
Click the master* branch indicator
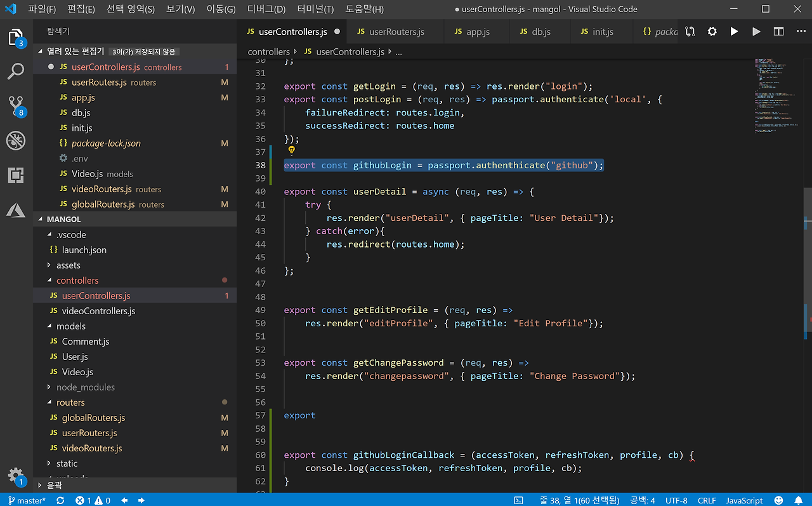[27, 500]
